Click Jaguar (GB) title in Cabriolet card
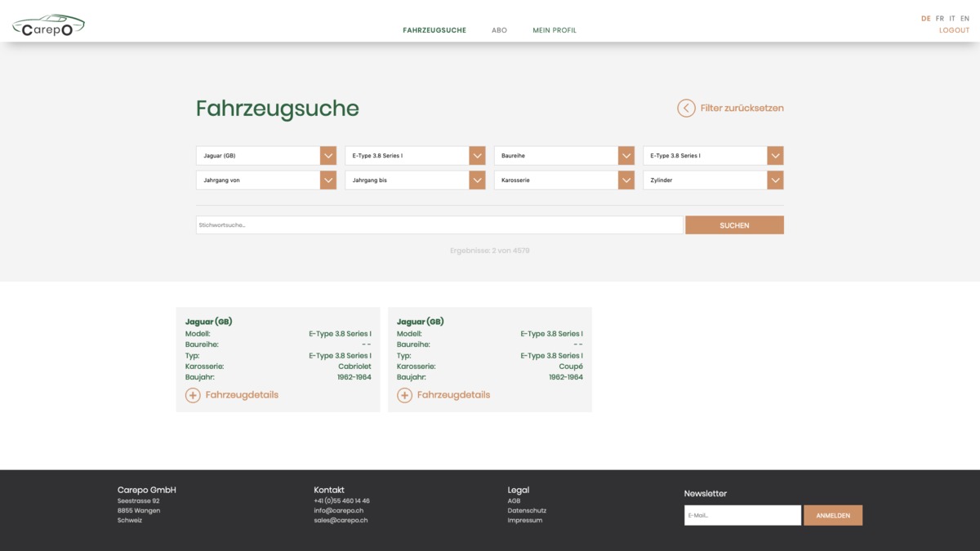 (208, 322)
